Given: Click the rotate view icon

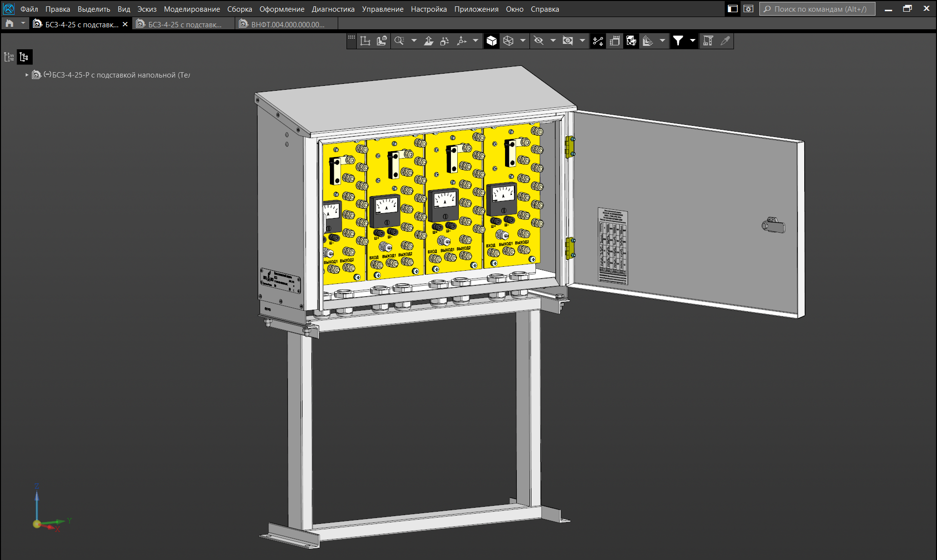Looking at the screenshot, I should [445, 41].
